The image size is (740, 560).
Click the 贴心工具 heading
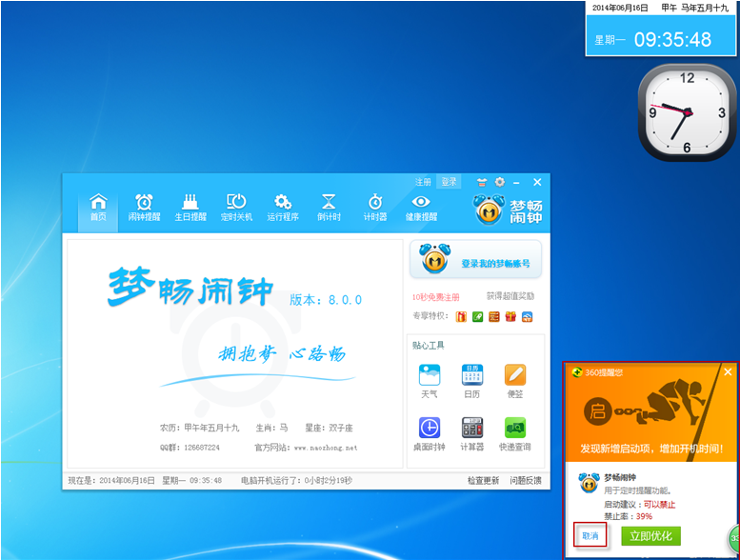point(428,346)
